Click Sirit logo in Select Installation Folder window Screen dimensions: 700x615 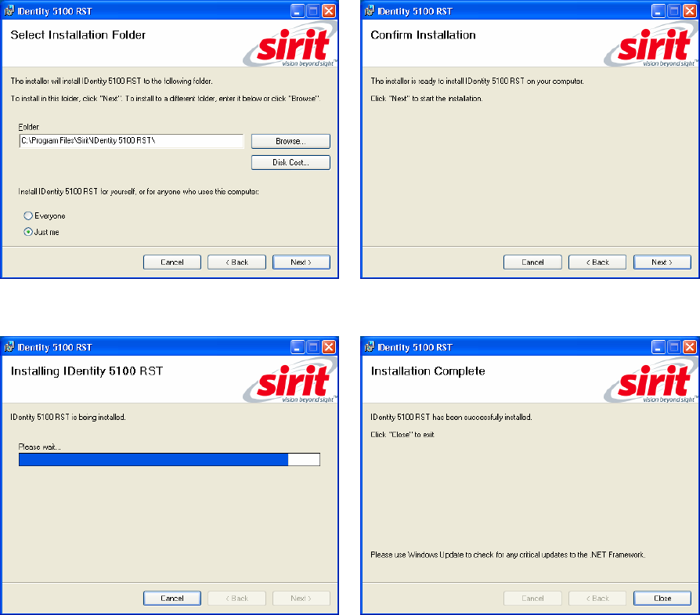(290, 45)
